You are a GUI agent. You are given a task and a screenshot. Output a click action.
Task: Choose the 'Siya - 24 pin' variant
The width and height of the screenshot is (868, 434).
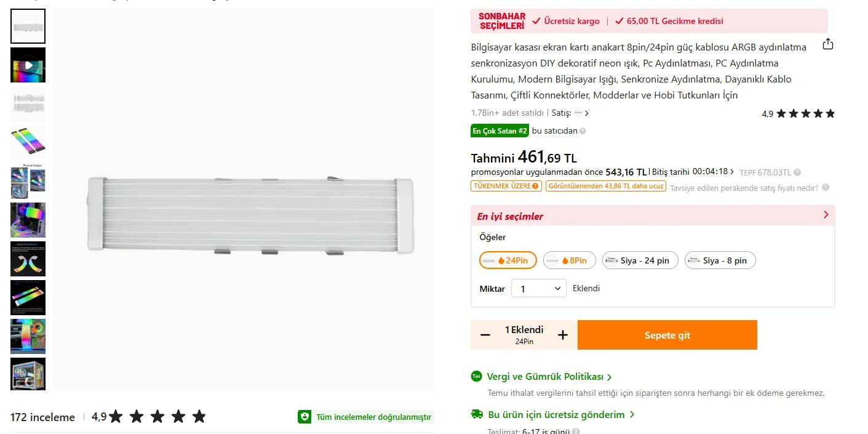pyautogui.click(x=640, y=260)
